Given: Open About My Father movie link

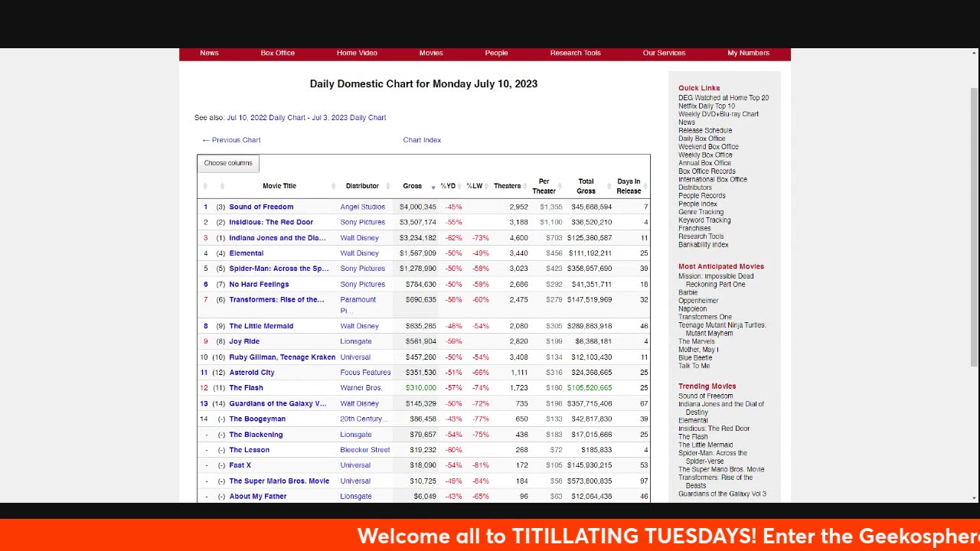Looking at the screenshot, I should 258,497.
